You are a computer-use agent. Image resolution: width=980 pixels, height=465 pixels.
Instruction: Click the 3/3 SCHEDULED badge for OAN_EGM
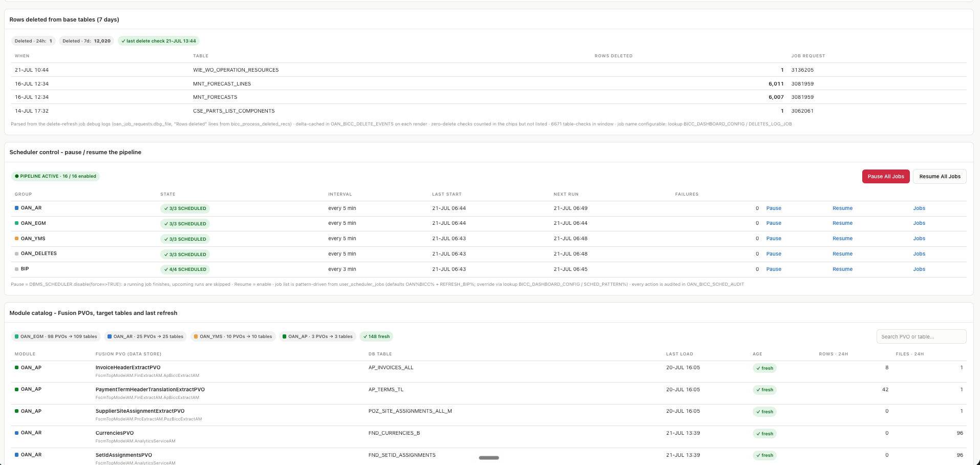(x=185, y=224)
